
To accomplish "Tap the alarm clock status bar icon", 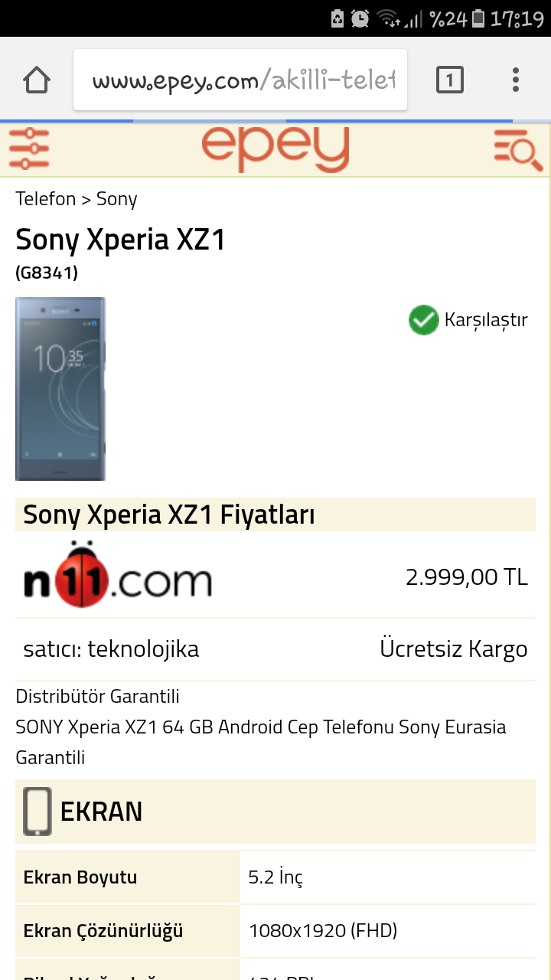I will 360,18.
